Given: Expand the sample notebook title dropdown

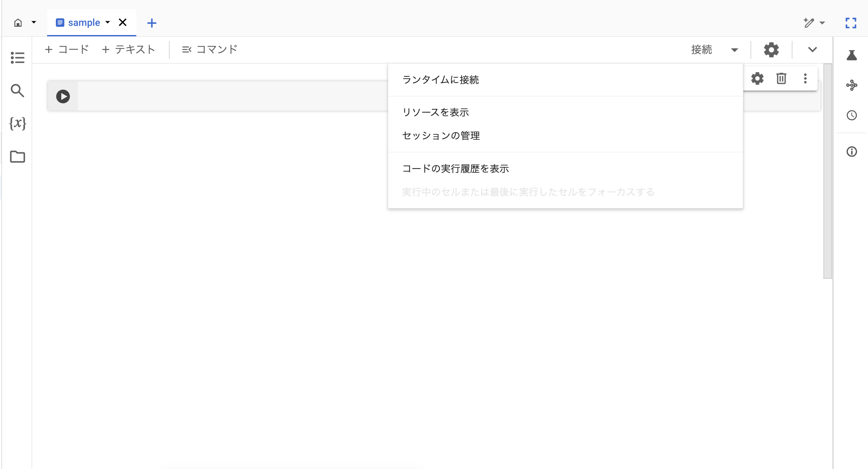Looking at the screenshot, I should (x=108, y=23).
